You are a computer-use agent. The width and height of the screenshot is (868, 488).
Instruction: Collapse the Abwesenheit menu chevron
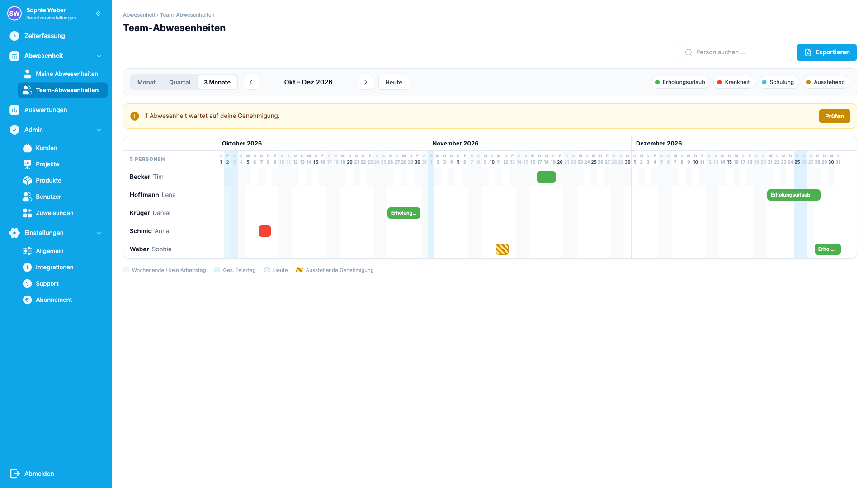[x=99, y=56]
